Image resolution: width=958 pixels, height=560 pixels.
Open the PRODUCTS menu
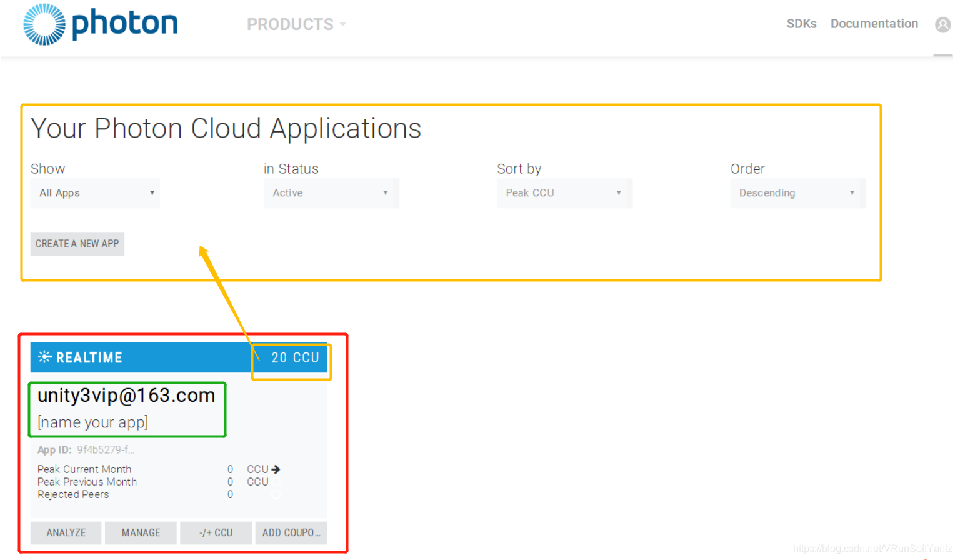pos(296,24)
